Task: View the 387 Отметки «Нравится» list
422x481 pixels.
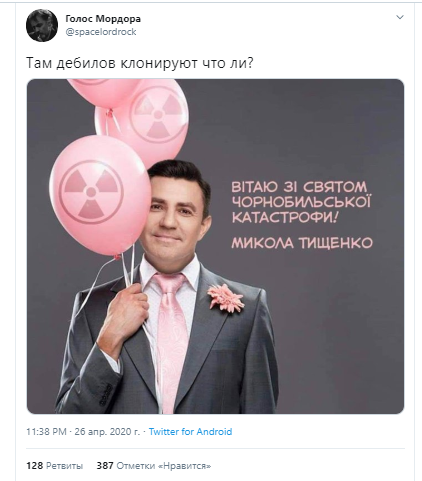Action: tap(154, 465)
